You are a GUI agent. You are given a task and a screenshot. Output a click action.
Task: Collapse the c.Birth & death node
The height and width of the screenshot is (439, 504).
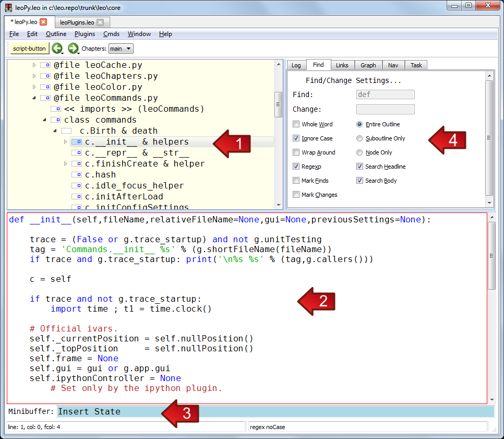(55, 130)
